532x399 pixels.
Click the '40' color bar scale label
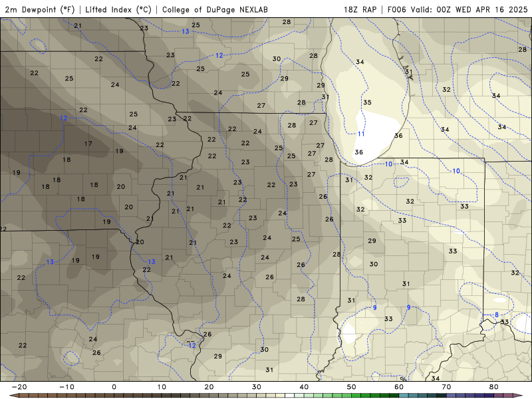304,387
